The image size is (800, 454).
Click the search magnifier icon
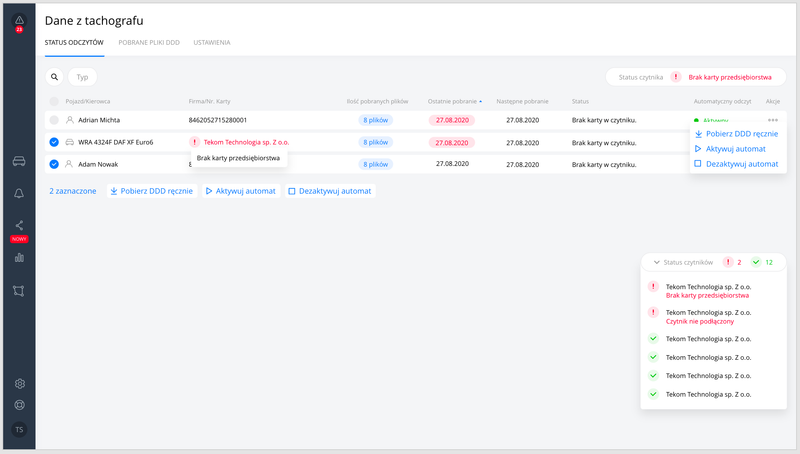pos(55,77)
